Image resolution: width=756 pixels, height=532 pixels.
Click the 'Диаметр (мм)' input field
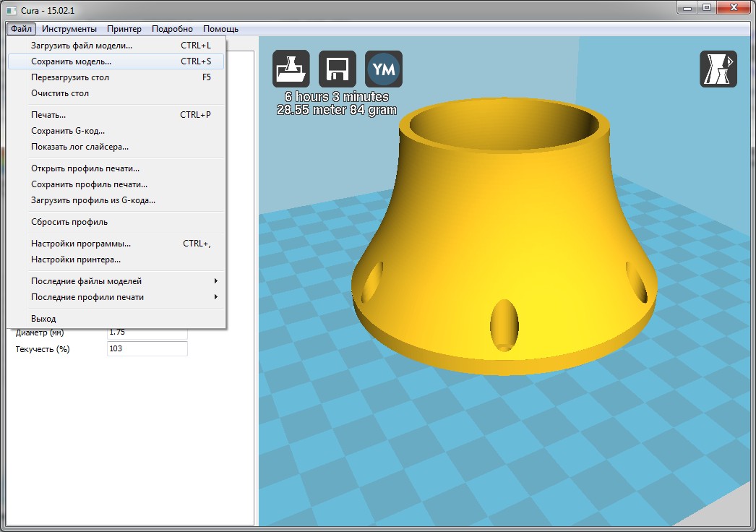click(147, 333)
